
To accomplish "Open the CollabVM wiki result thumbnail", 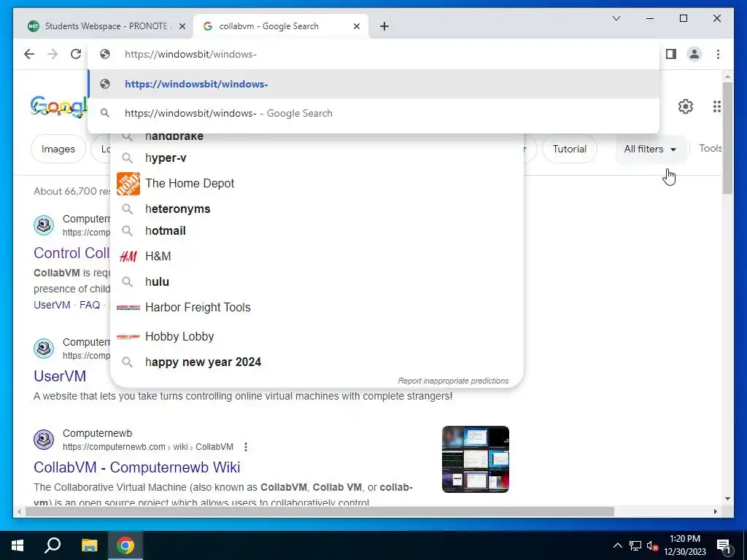I will tap(476, 459).
